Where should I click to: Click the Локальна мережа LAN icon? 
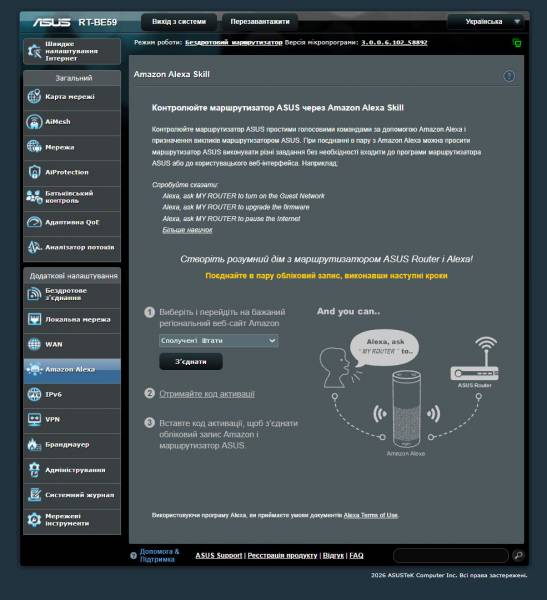coord(34,319)
